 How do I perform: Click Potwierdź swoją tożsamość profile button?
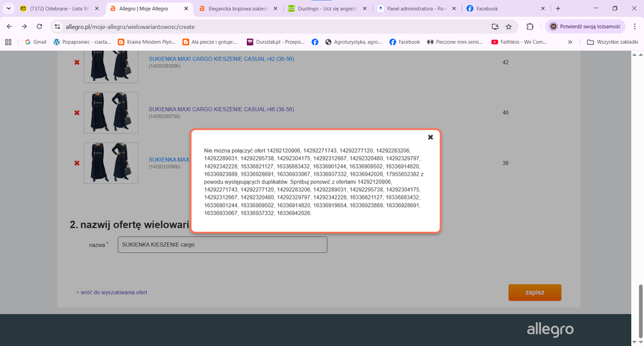(585, 26)
